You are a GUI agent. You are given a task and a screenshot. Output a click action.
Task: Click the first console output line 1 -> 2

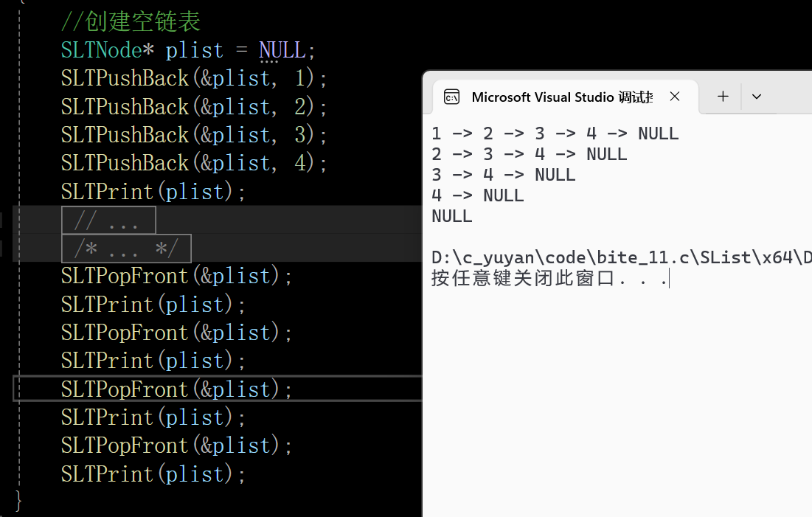(555, 133)
